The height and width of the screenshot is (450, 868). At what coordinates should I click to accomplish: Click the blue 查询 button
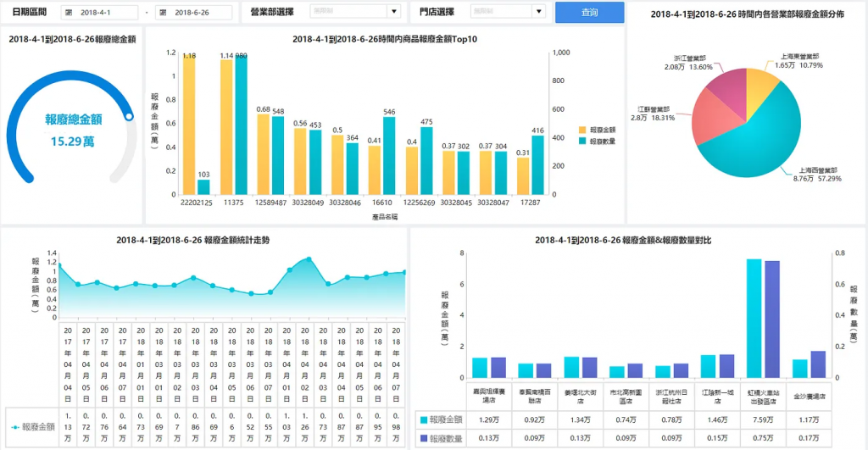click(590, 12)
